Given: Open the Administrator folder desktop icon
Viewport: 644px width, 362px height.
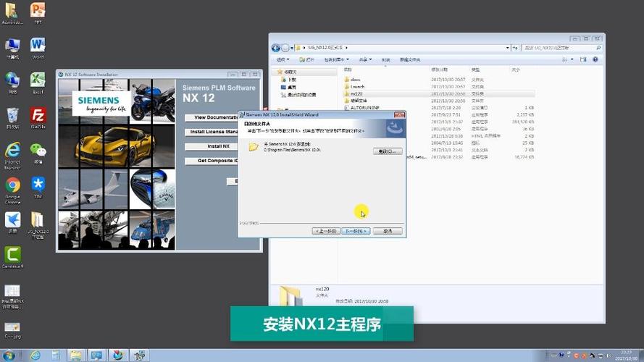Looking at the screenshot, I should point(13,13).
